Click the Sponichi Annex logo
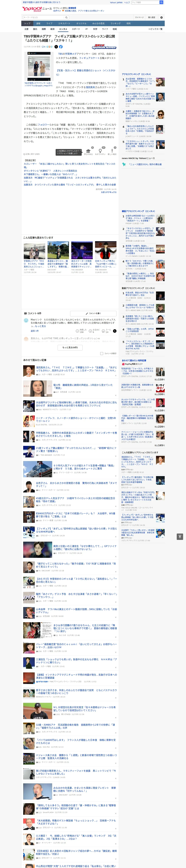Viewport: 186px width, 868px height. (x=104, y=47)
